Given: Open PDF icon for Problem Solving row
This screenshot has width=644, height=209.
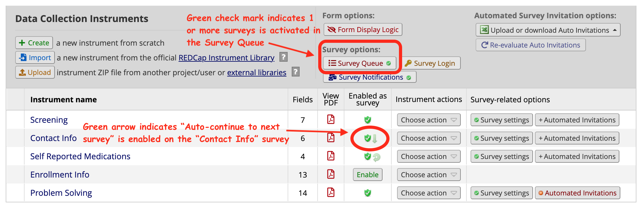Looking at the screenshot, I should tap(331, 193).
